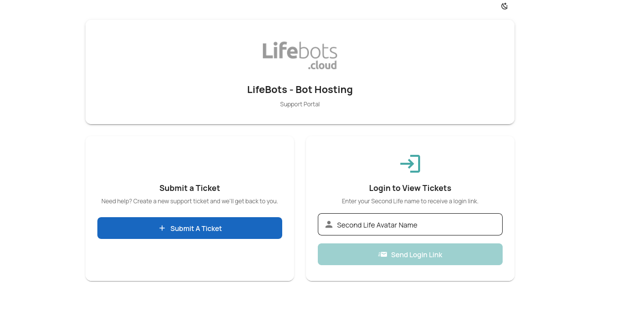
Task: Select the crescent moon theme switcher
Action: (504, 6)
